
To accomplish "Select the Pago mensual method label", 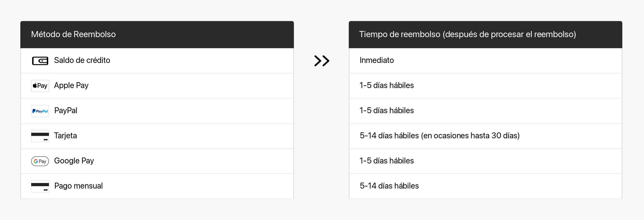I will [79, 186].
